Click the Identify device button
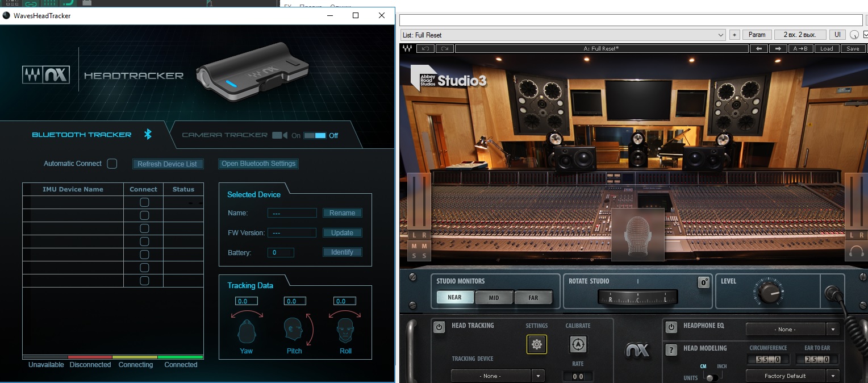Image resolution: width=868 pixels, height=383 pixels. click(343, 252)
